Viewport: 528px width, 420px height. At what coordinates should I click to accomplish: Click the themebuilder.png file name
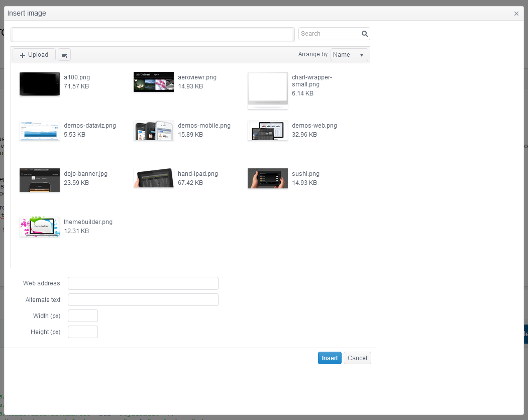coord(88,222)
